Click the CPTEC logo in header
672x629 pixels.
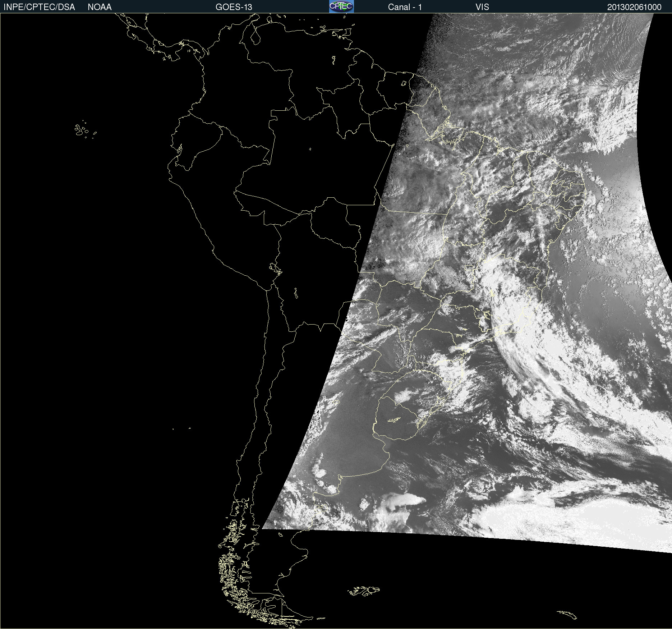click(341, 6)
